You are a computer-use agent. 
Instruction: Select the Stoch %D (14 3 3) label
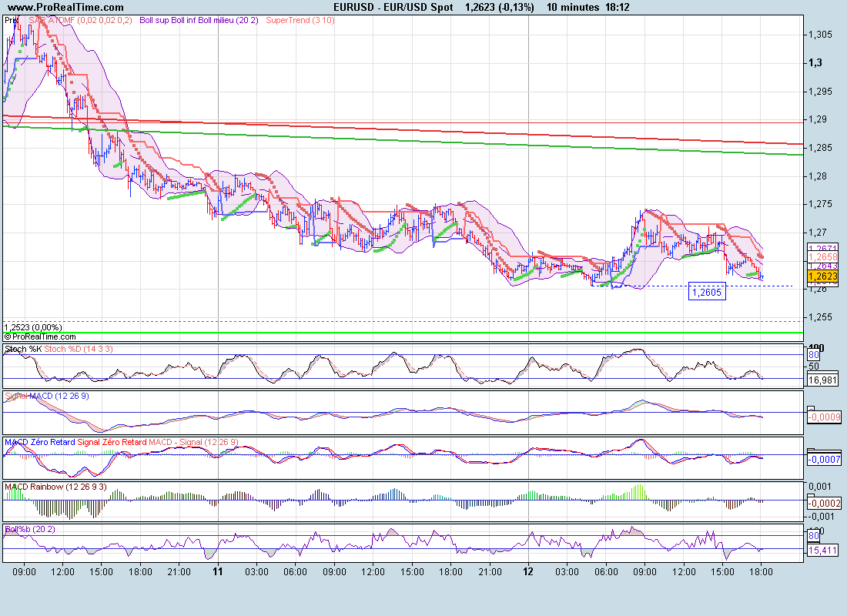point(79,349)
